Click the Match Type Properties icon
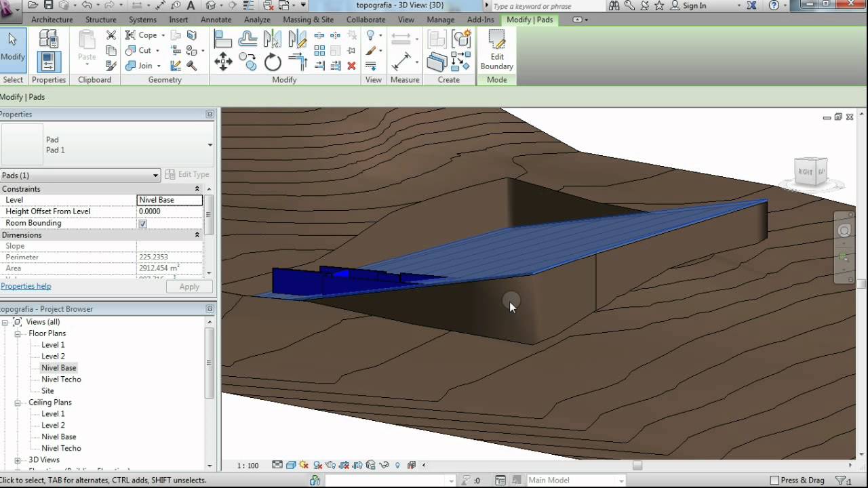The width and height of the screenshot is (868, 488). pyautogui.click(x=111, y=66)
